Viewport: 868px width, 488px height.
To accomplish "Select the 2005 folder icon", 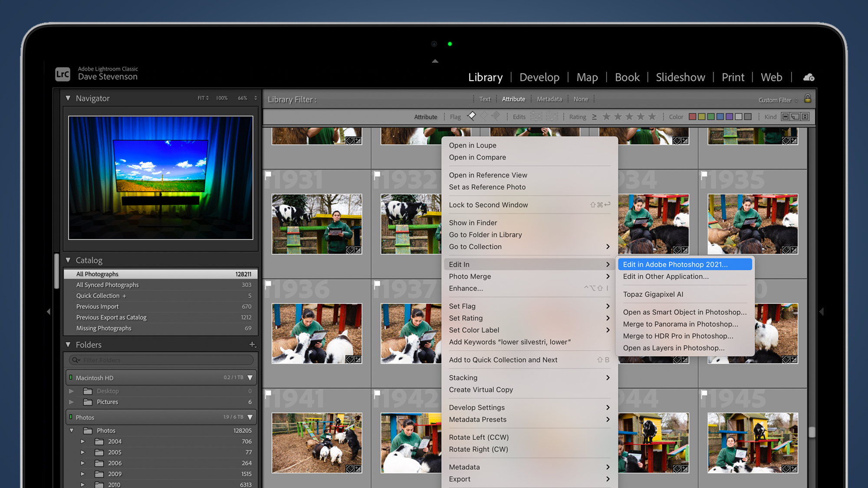I will 99,452.
